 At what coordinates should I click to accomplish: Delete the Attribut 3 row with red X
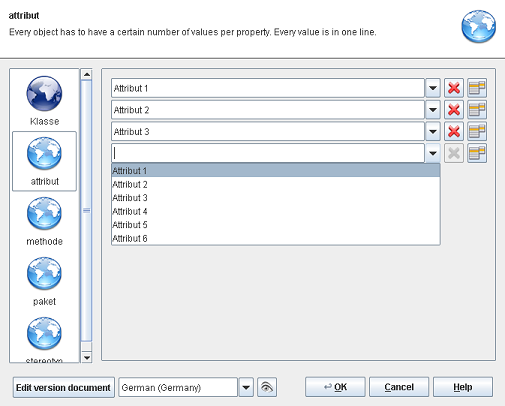454,131
